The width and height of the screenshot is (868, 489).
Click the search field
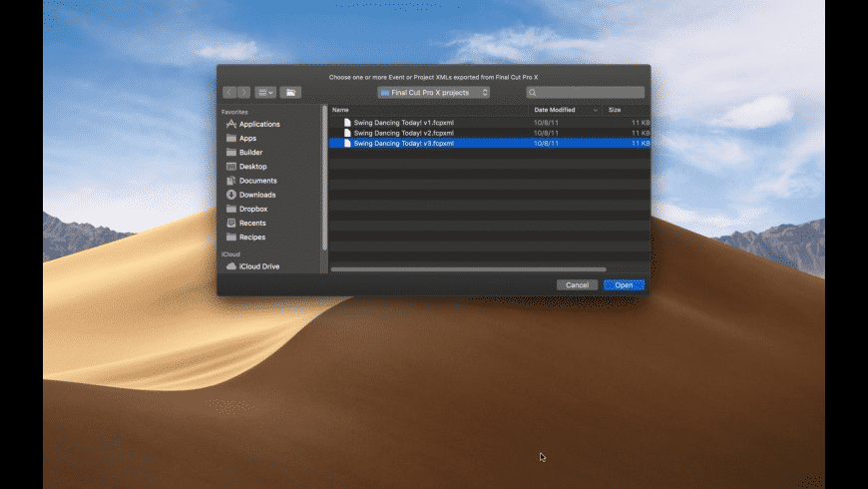click(x=586, y=93)
